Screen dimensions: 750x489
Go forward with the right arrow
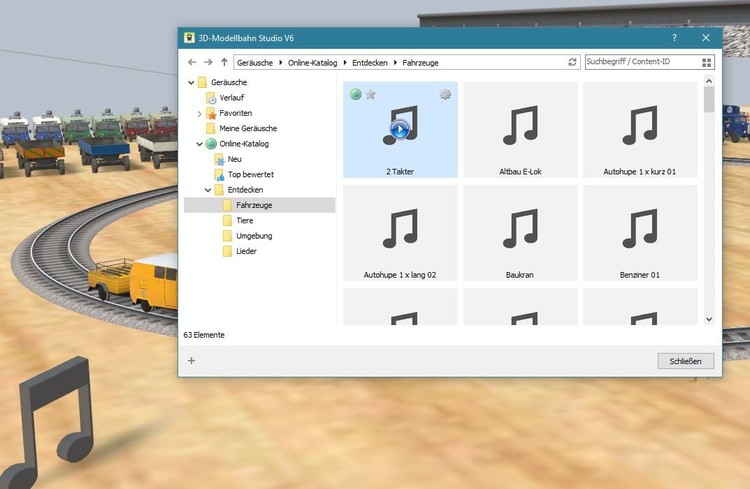[208, 62]
